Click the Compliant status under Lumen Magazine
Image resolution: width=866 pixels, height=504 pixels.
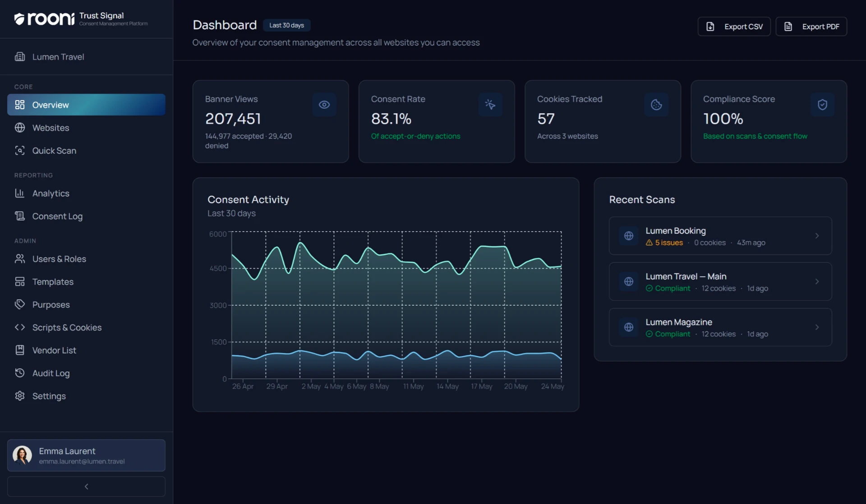(x=668, y=334)
